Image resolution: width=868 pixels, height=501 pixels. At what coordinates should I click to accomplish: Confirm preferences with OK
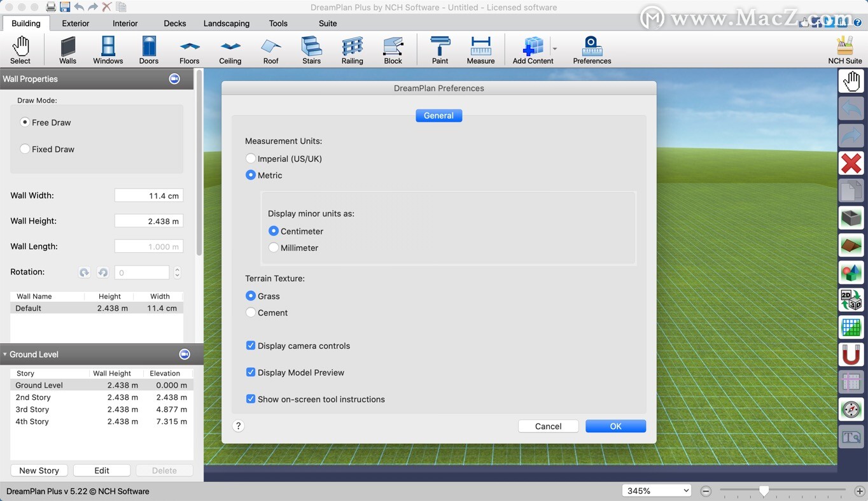point(615,427)
